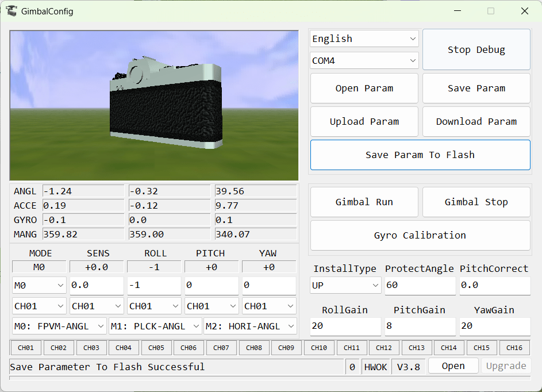Click the bottom progress bar
542x392 pixels.
[x=270, y=378]
